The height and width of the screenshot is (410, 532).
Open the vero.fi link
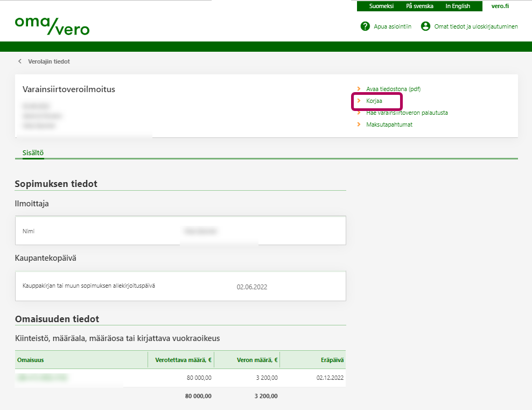500,6
